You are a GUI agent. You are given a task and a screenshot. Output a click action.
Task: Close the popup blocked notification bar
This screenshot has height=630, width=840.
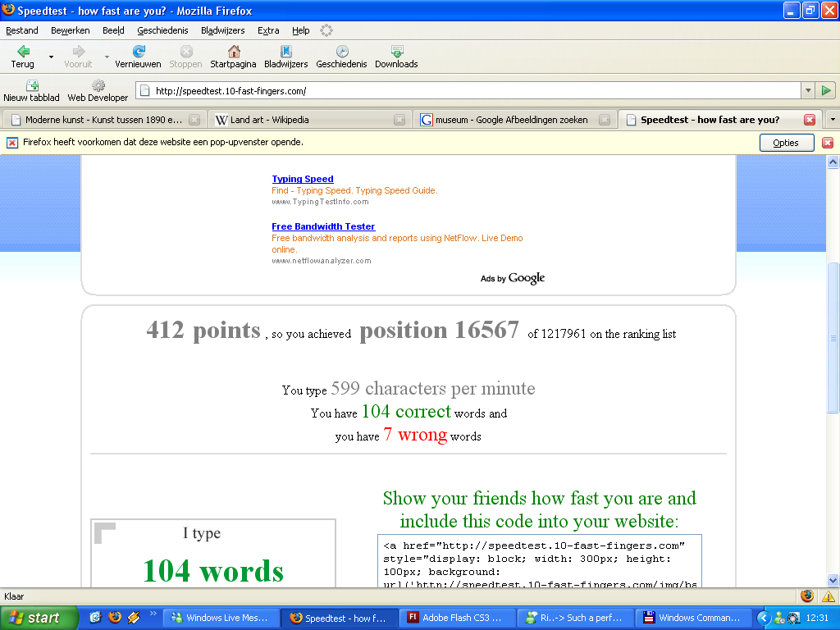827,143
